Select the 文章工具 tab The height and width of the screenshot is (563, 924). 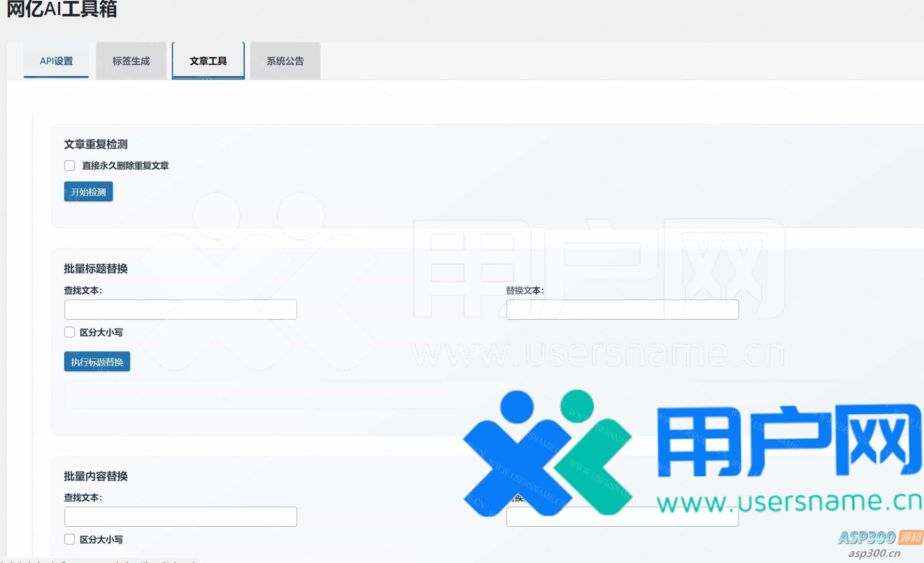pos(208,61)
